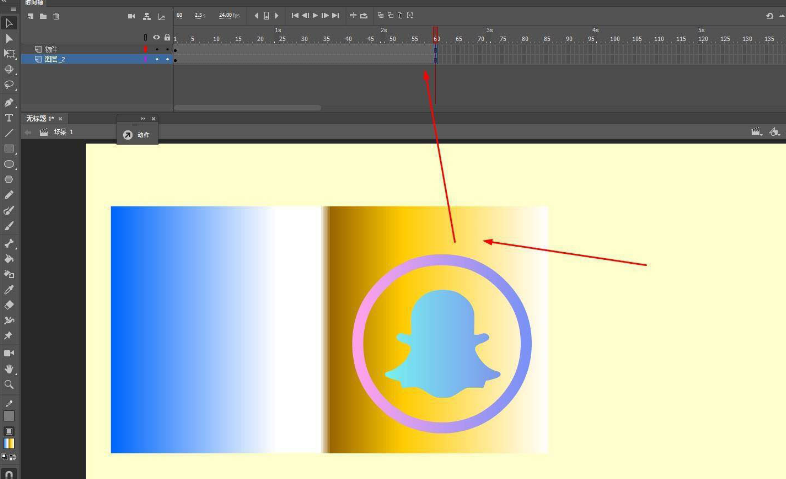Screen dimensions: 786x479
Task: Delete the selected layer
Action: click(x=56, y=17)
